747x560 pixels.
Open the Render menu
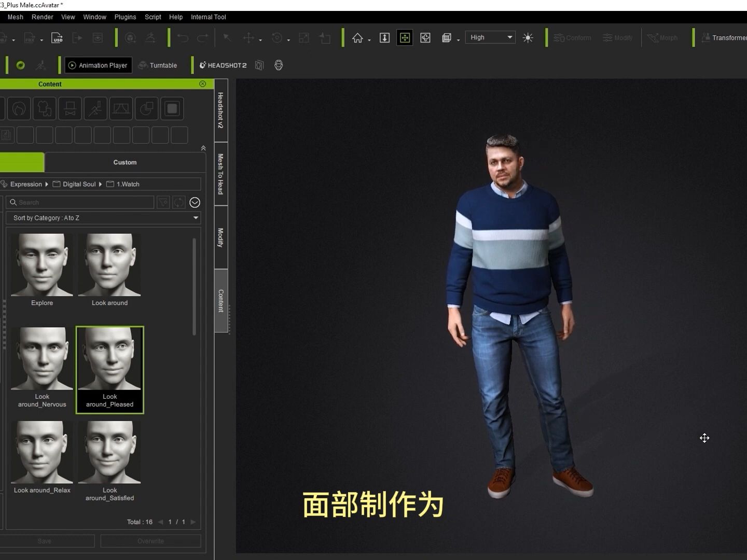[x=43, y=17]
